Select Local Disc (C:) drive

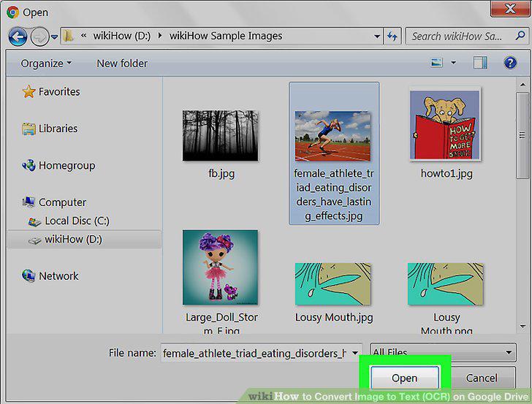(x=77, y=221)
